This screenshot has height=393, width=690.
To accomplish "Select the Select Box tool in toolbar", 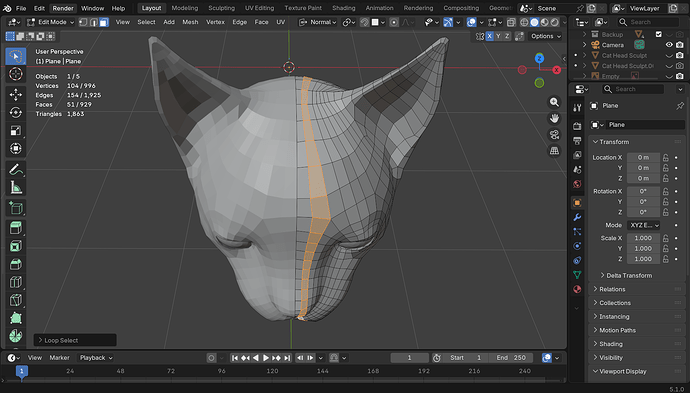I will [16, 56].
